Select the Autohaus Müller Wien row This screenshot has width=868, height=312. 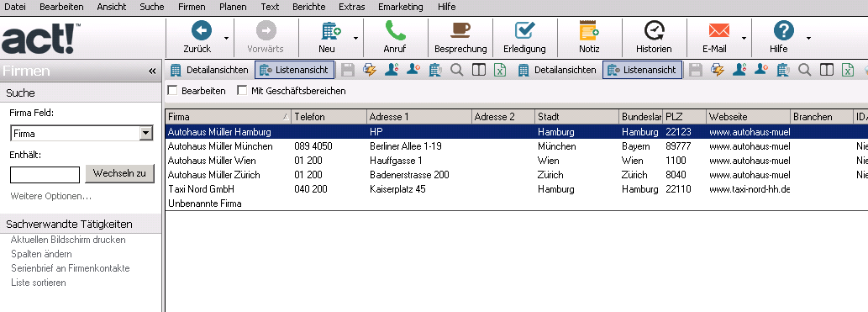pos(517,161)
